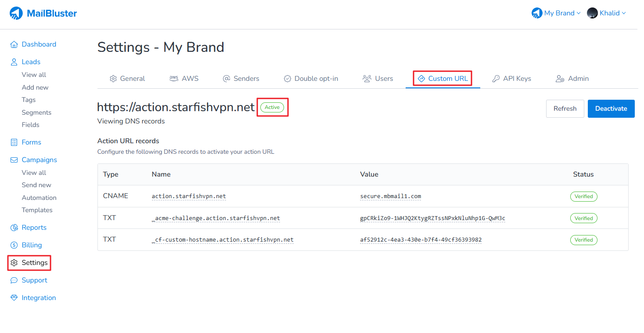This screenshot has width=644, height=333.
Task: Click the blue Deactivate button
Action: [611, 109]
